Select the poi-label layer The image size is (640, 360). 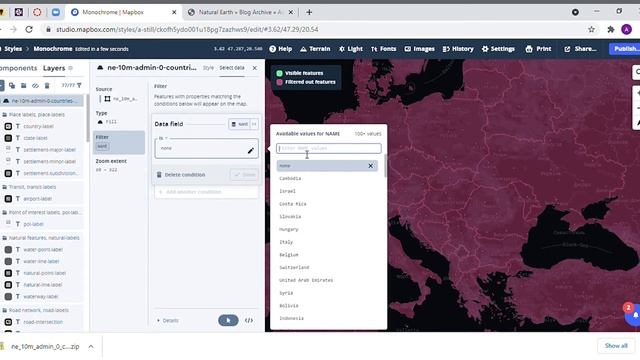tap(33, 224)
